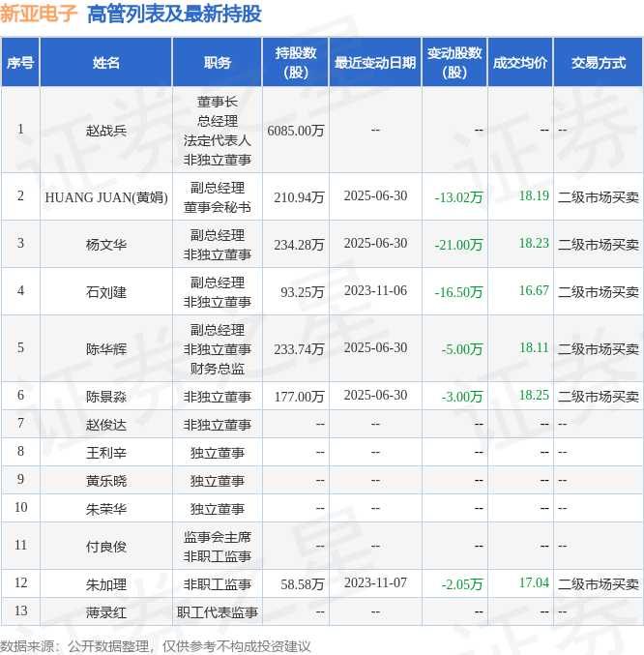The height and width of the screenshot is (655, 644).
Task: Click the 序号 column header
Action: pyautogui.click(x=20, y=63)
